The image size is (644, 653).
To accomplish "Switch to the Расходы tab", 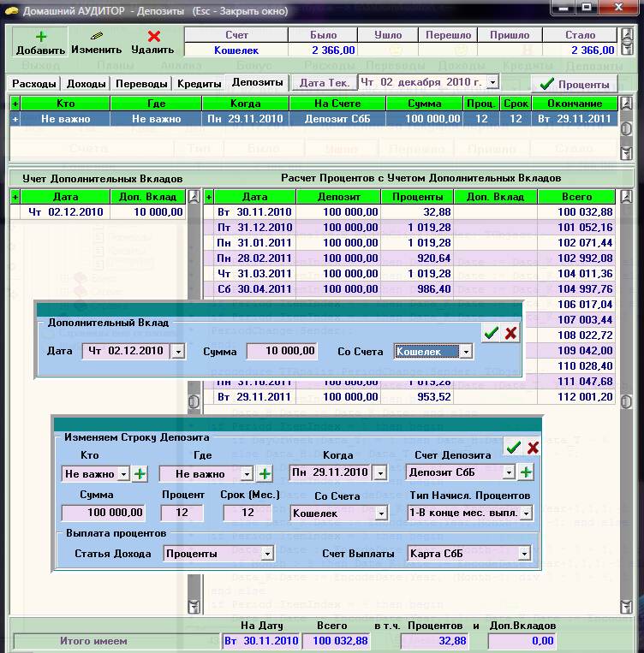I will pos(34,84).
